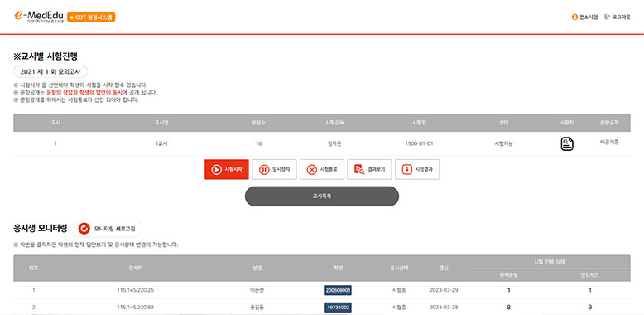
Task: Click 현재문항 value 8 for 홍길동
Action: [x=508, y=308]
